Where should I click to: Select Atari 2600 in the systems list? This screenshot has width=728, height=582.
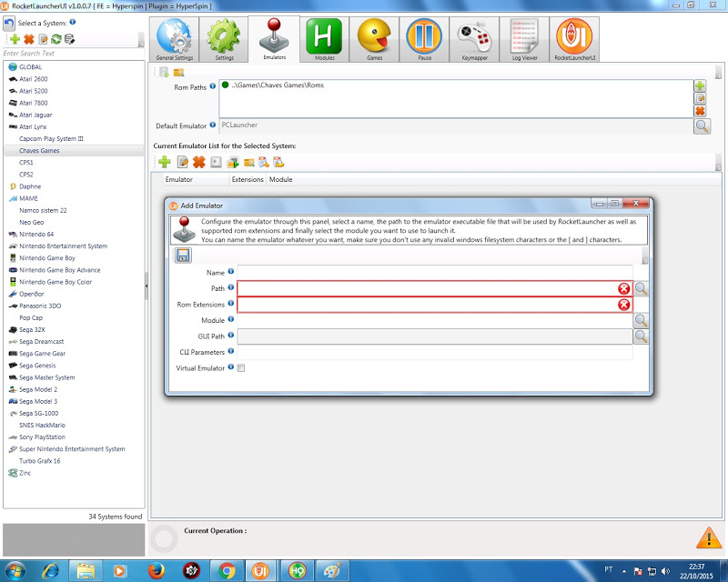(x=34, y=79)
